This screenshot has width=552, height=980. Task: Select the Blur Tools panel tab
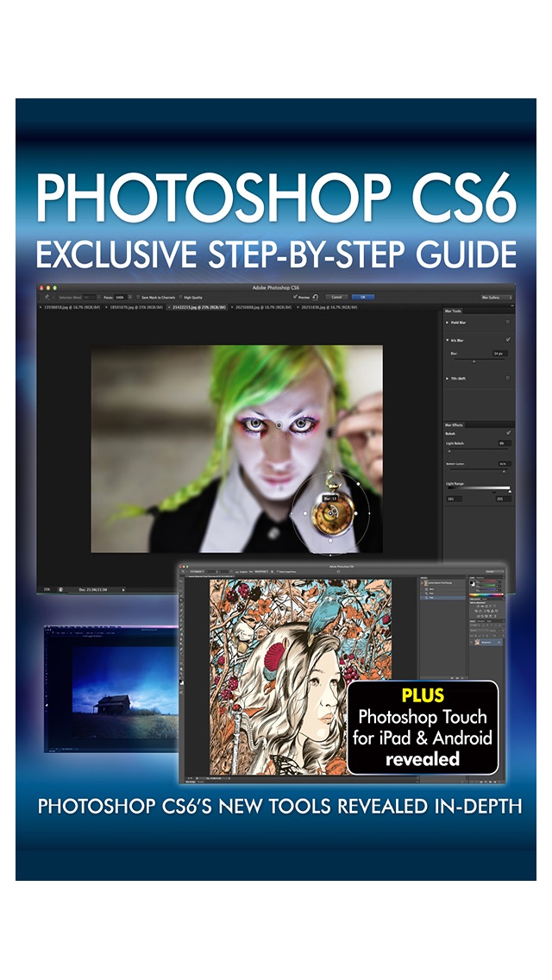pos(453,311)
